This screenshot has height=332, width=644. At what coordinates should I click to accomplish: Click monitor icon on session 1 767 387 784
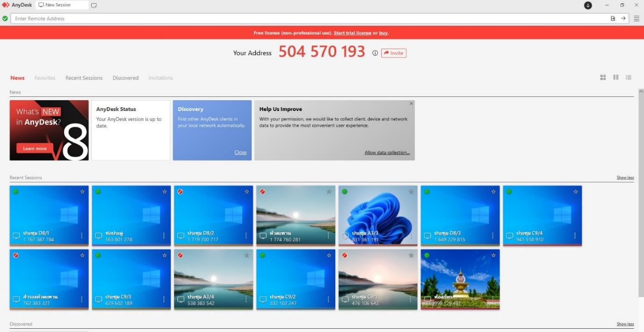[16, 236]
